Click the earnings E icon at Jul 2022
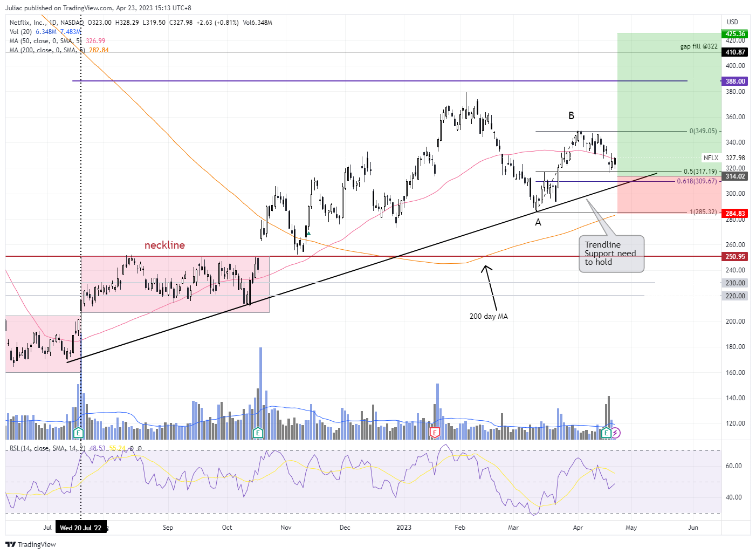Viewport: 756px width, 554px height. pos(79,433)
